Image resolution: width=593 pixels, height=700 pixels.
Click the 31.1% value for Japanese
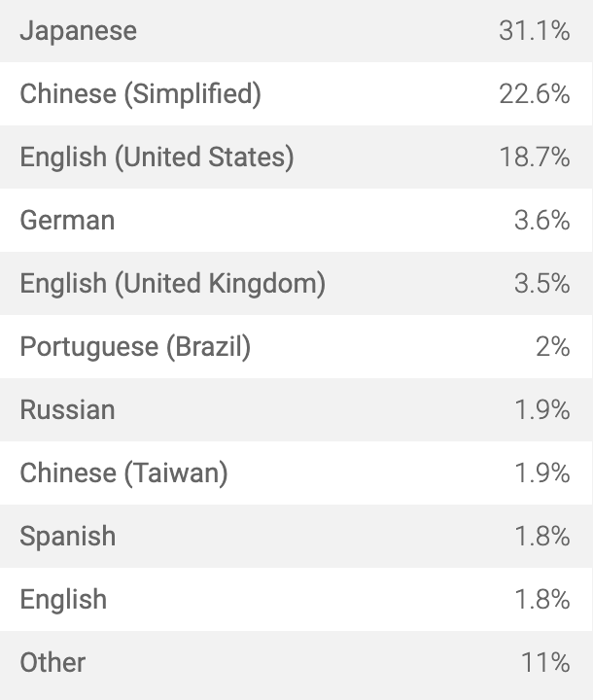(x=535, y=31)
